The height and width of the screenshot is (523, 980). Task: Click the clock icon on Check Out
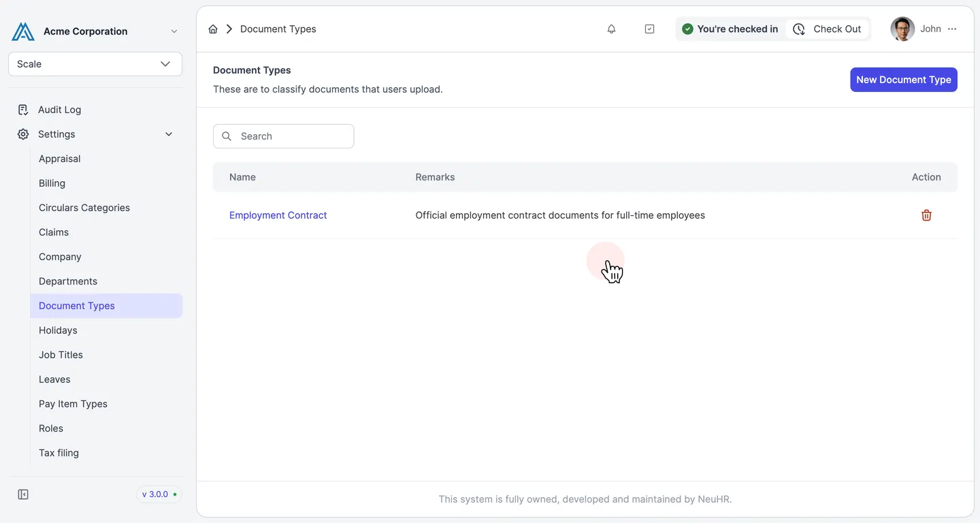[x=799, y=29]
